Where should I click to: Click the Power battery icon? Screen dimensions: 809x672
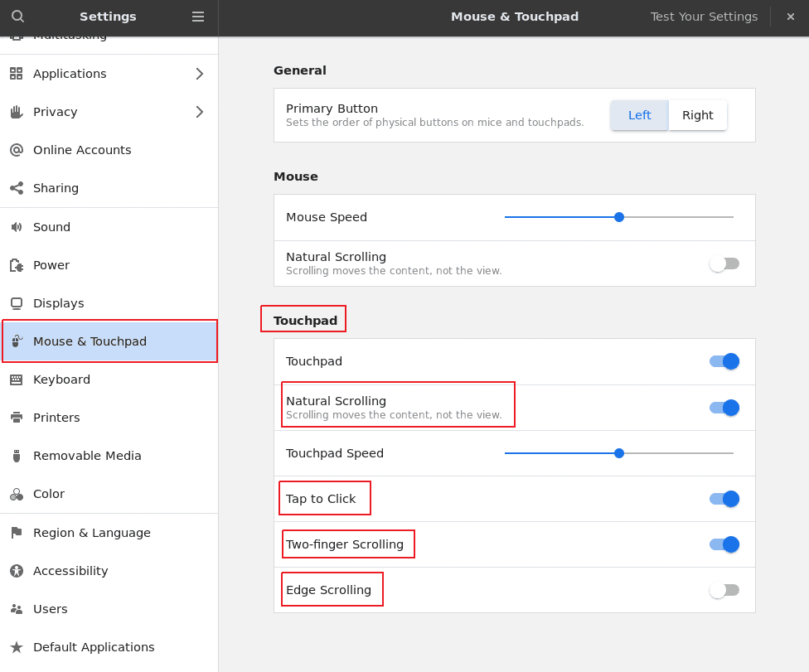(x=16, y=265)
